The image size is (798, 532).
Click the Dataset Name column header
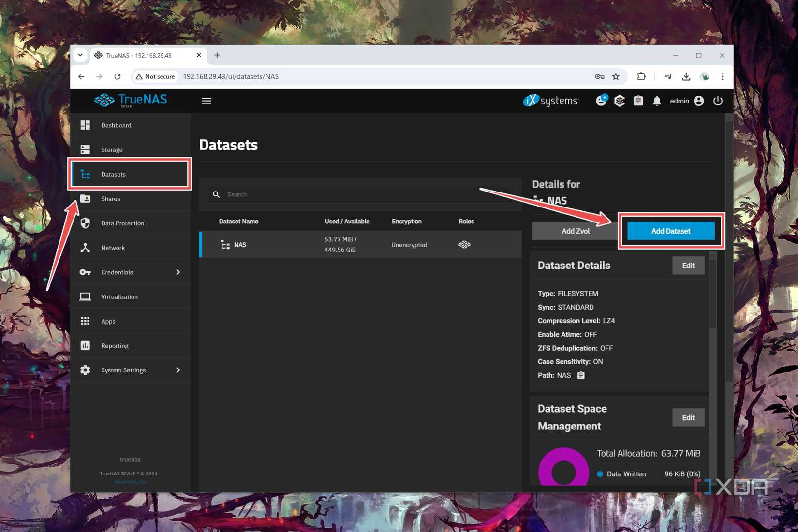point(238,222)
